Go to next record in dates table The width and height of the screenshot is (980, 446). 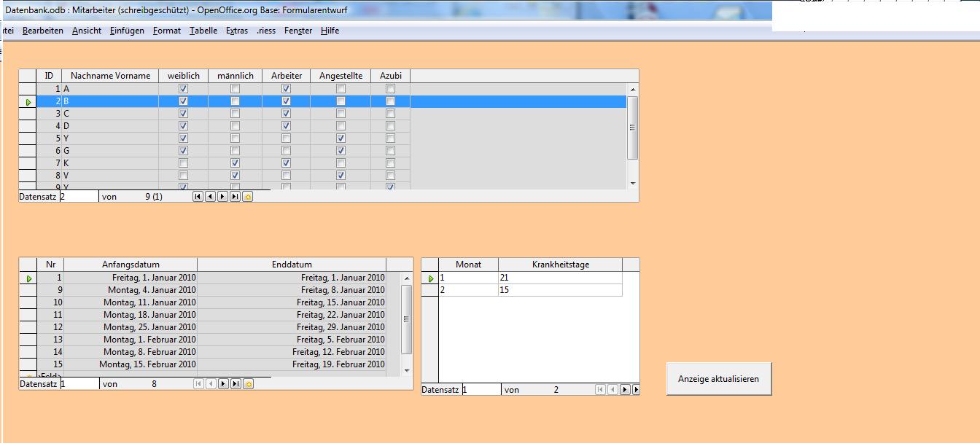tap(223, 384)
